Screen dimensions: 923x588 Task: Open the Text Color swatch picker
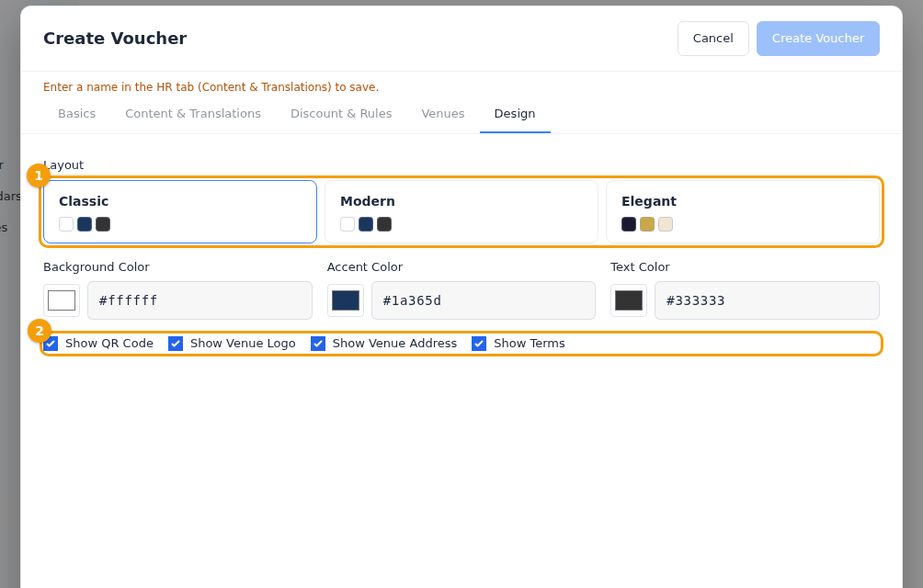click(629, 300)
